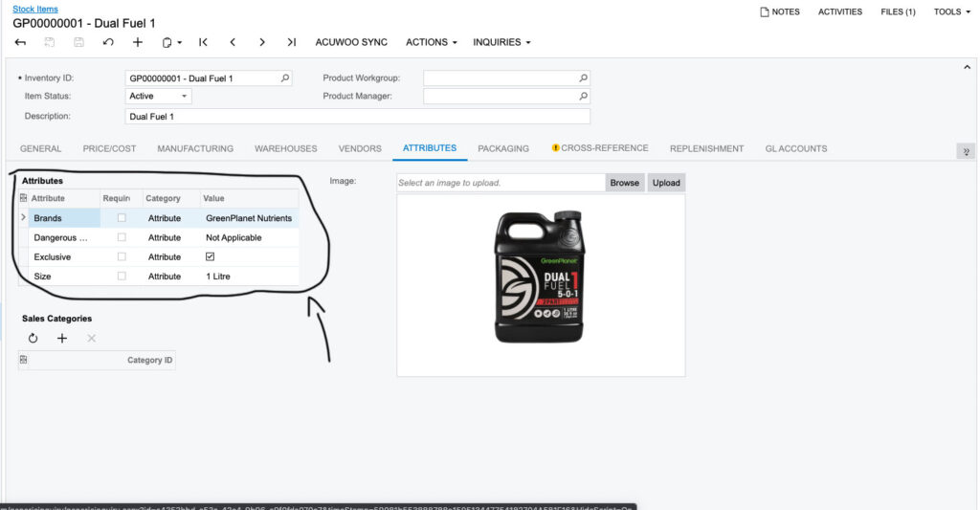This screenshot has width=980, height=510.
Task: Switch to the General tab
Action: [40, 148]
